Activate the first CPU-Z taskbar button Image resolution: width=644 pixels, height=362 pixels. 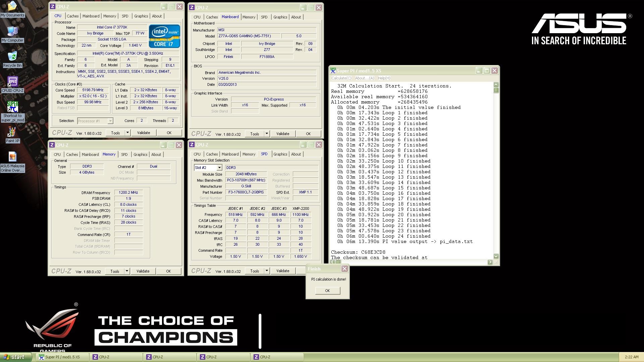116,357
